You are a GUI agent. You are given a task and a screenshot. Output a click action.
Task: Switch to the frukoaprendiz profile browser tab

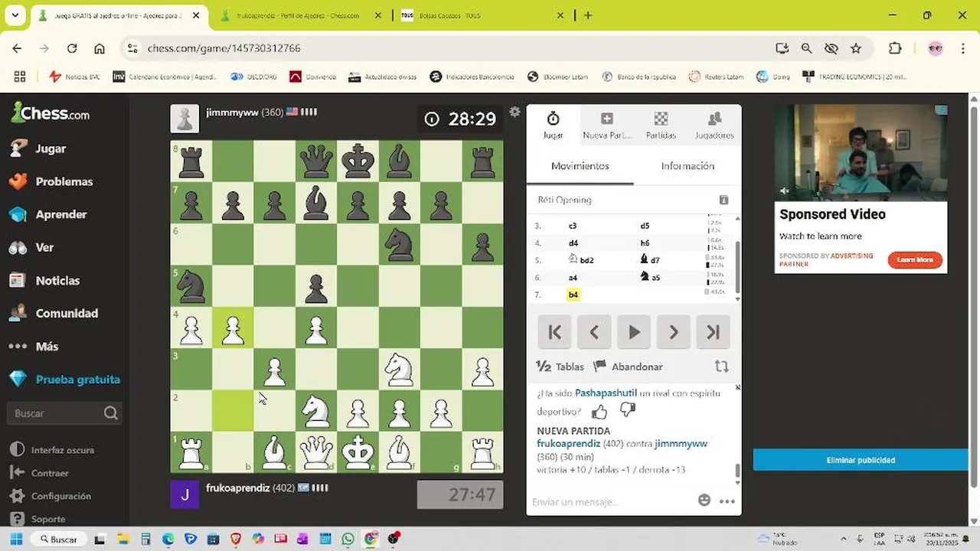(x=299, y=15)
